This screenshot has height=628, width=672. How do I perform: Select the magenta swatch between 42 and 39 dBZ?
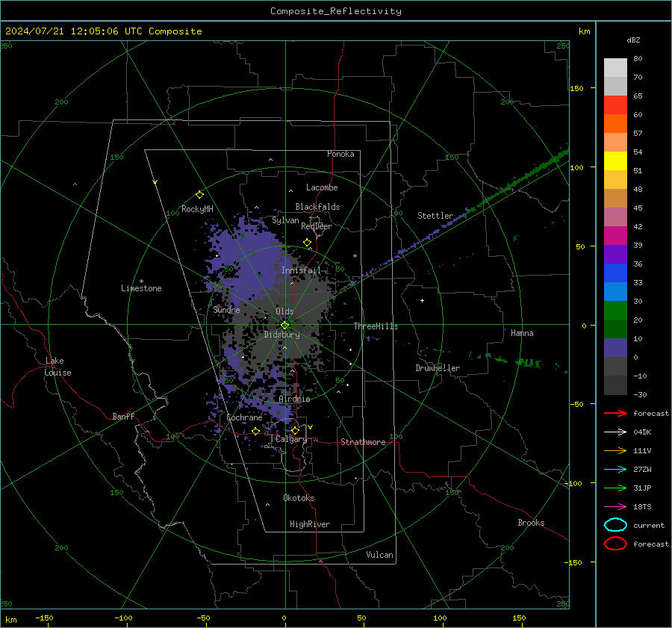(x=615, y=236)
